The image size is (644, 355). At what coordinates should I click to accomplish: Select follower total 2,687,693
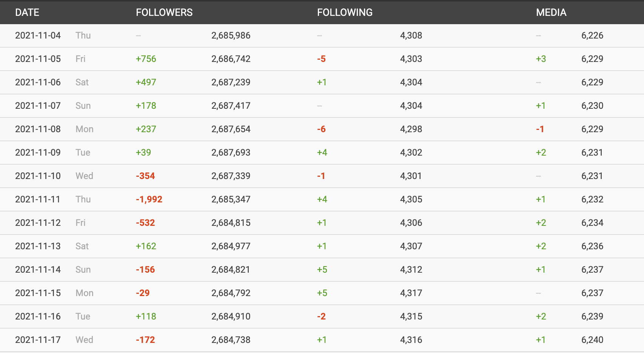click(231, 153)
